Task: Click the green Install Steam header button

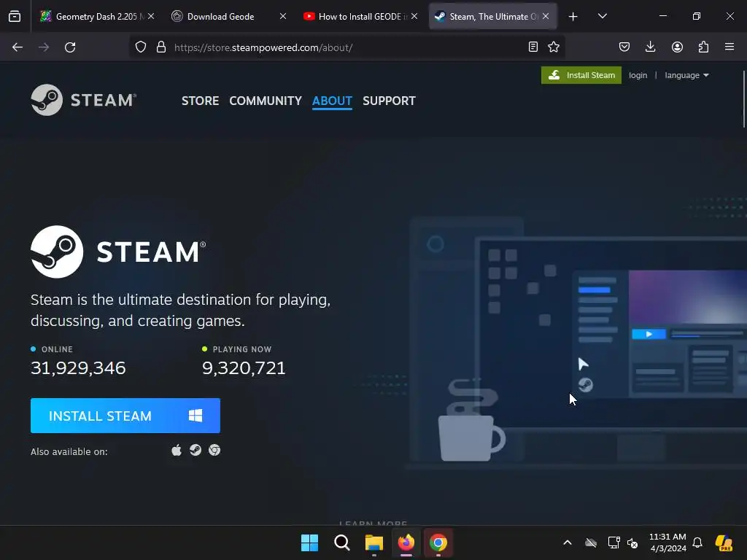Action: [x=581, y=75]
